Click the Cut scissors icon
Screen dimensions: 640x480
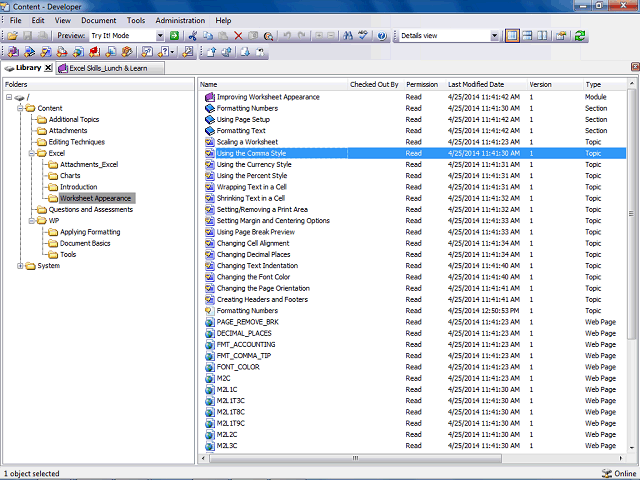[x=193, y=36]
